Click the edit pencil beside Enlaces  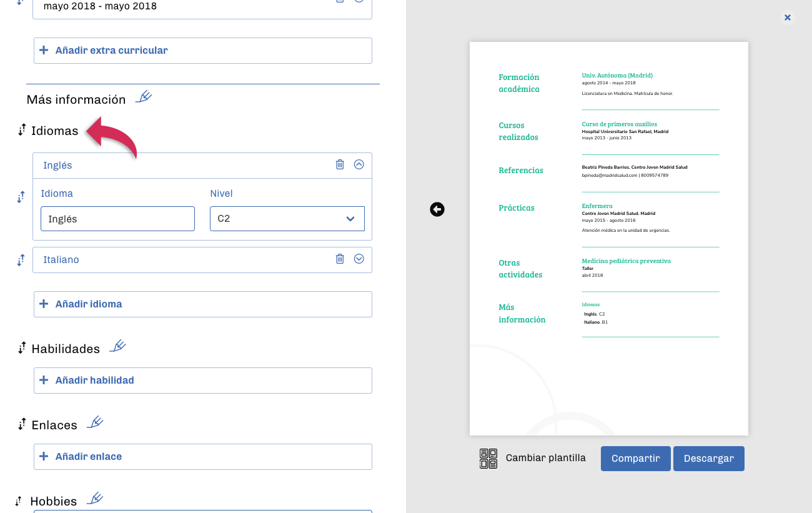click(95, 422)
